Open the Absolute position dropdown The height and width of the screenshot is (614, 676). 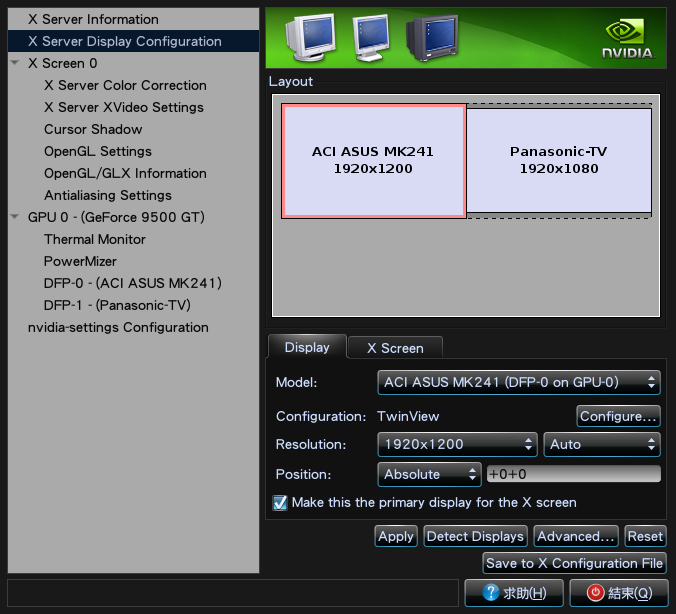click(429, 474)
